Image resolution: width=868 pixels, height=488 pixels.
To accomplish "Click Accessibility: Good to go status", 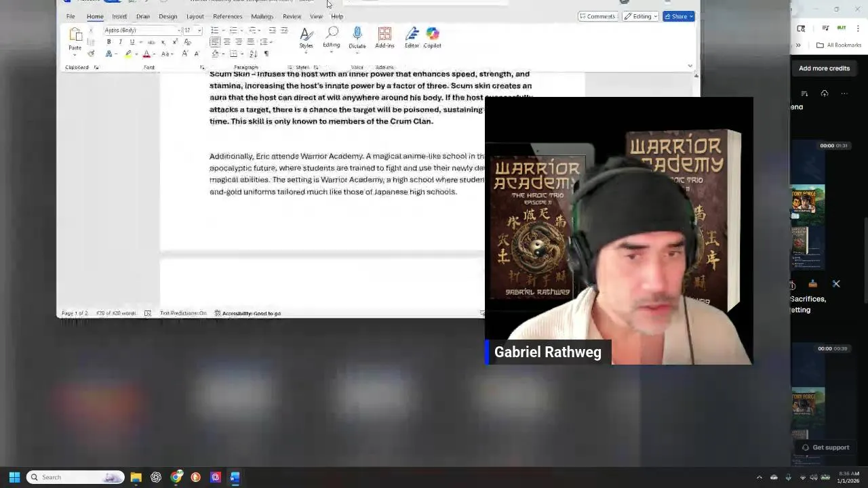I will (x=248, y=313).
